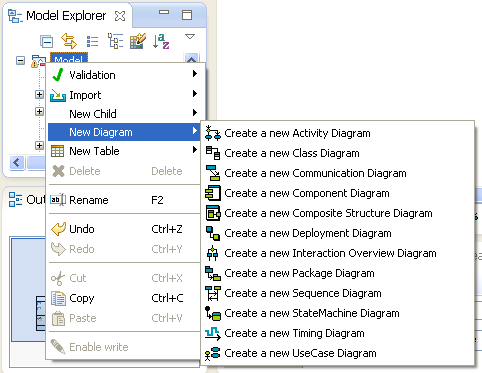Toggle the alphabetical sort icon
This screenshot has width=482, height=373.
161,41
